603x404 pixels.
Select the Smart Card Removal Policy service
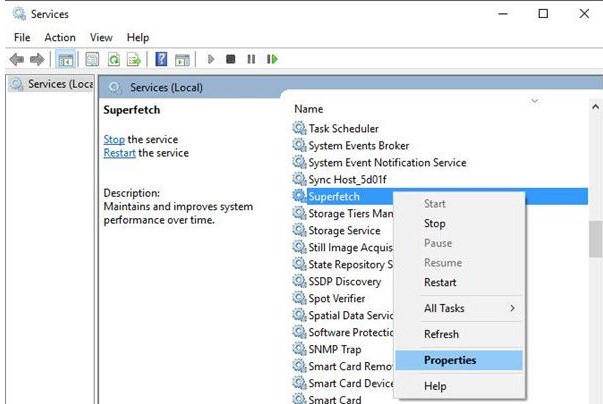350,366
